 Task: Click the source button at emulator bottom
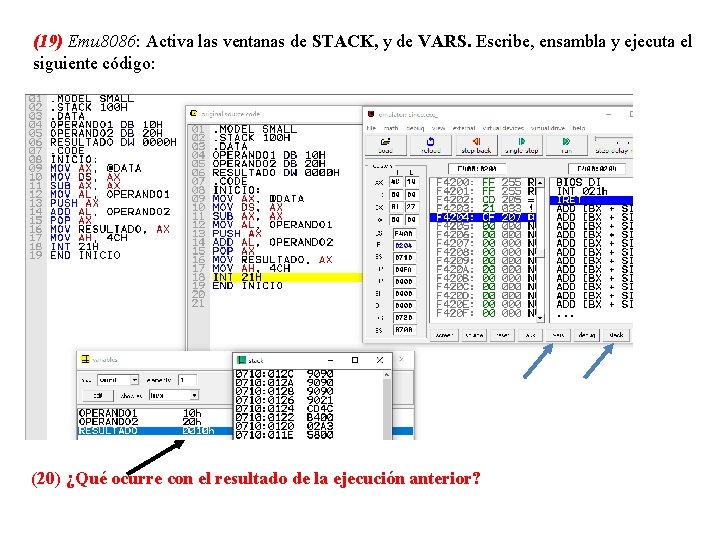click(474, 335)
